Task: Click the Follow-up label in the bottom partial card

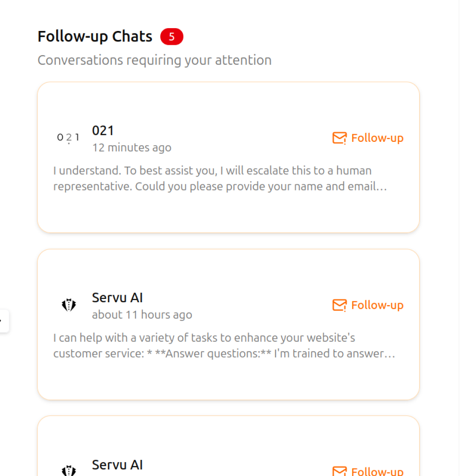Action: (377, 471)
